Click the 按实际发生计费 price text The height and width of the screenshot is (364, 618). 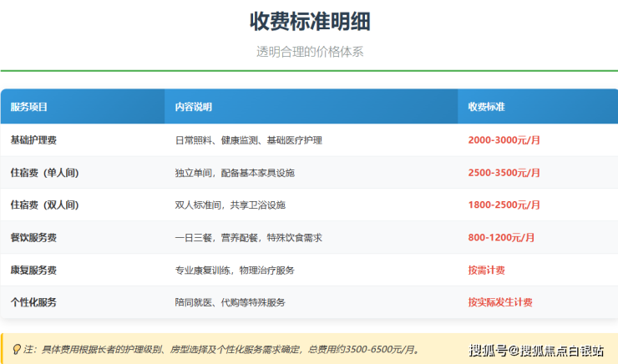pyautogui.click(x=500, y=302)
